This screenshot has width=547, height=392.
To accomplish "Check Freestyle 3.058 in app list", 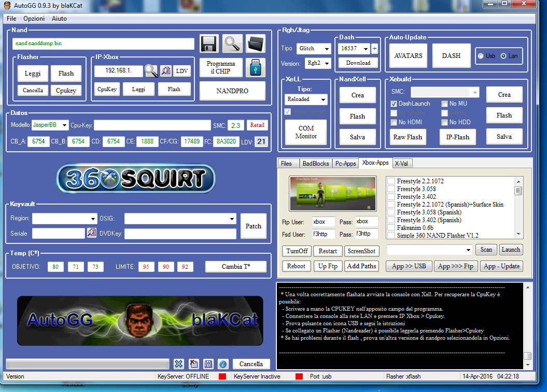I will [x=391, y=189].
